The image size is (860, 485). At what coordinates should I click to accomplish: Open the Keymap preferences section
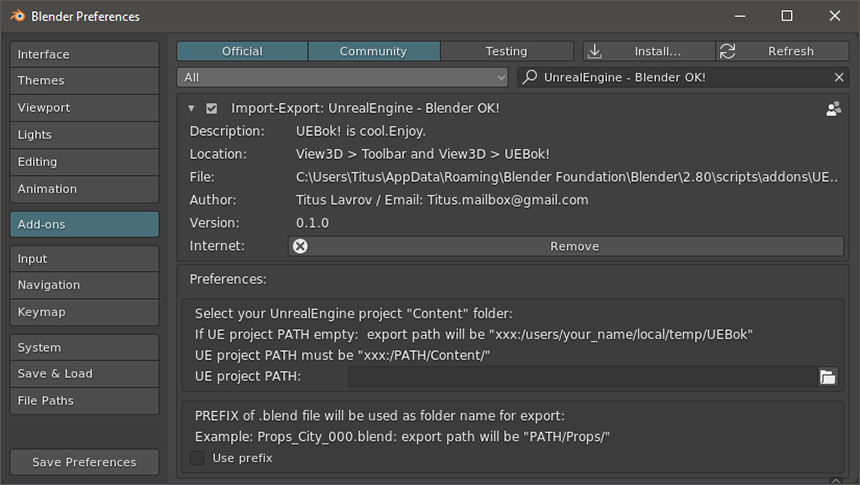(x=84, y=312)
